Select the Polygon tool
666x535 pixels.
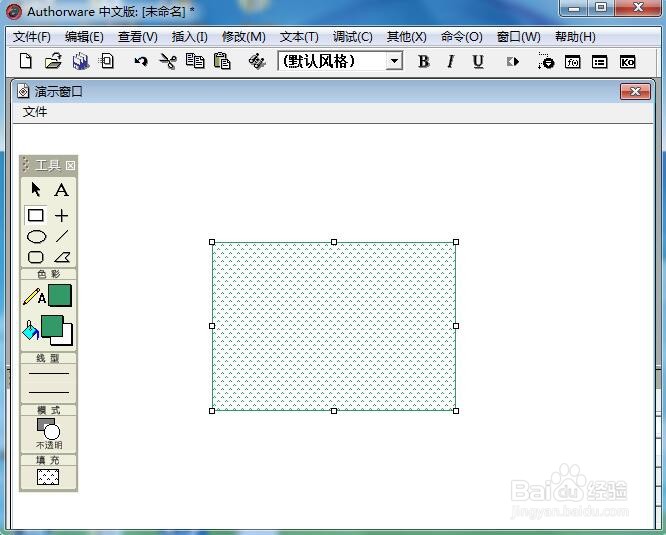coord(62,257)
